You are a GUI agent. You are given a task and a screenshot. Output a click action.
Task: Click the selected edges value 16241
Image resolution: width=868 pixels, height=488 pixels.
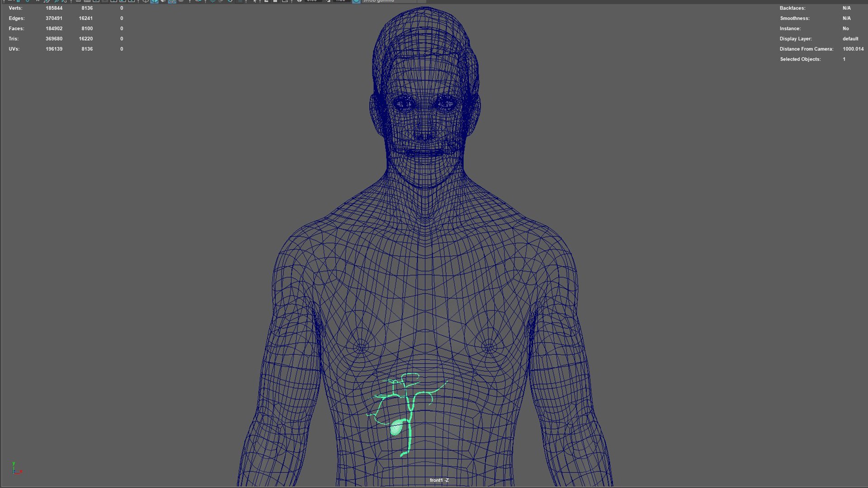click(85, 19)
